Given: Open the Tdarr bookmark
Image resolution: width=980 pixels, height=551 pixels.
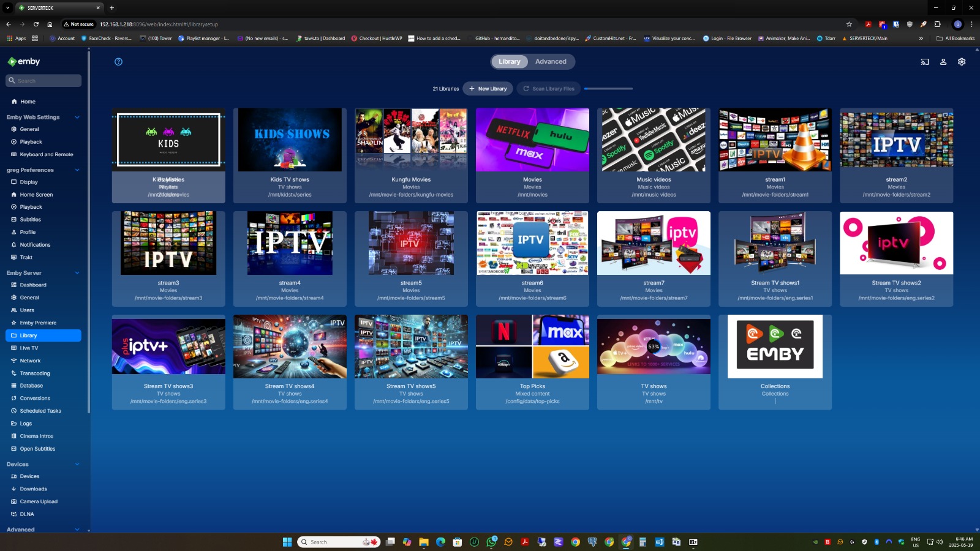Looking at the screenshot, I should click(x=826, y=38).
